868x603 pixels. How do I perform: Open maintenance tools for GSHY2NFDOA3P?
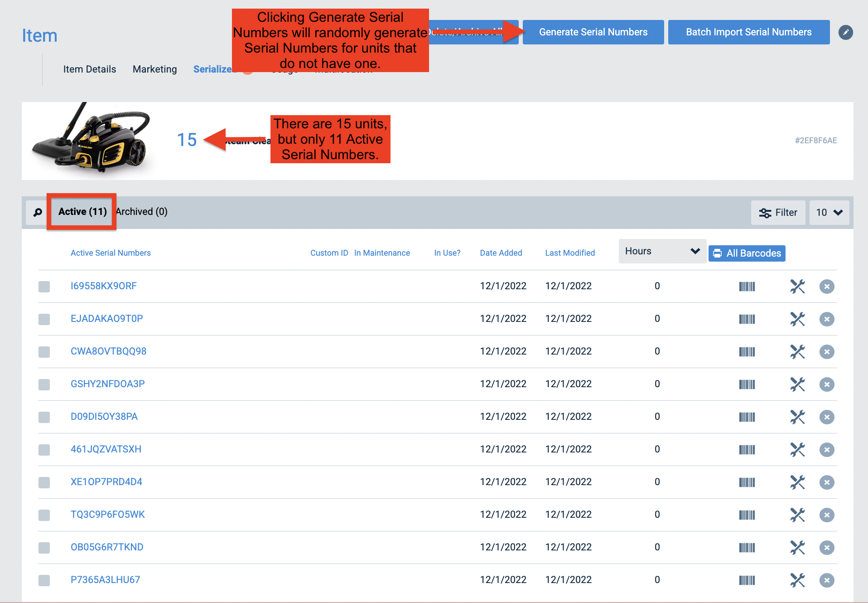(x=797, y=384)
